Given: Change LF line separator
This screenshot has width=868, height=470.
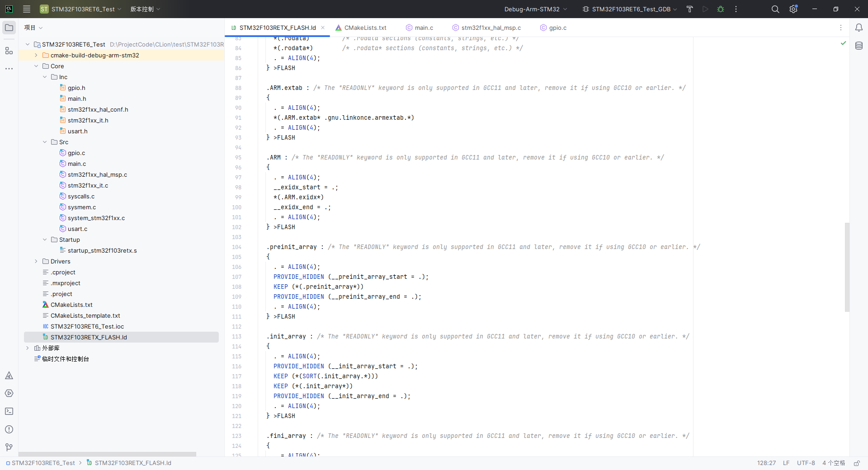Looking at the screenshot, I should tap(786, 463).
